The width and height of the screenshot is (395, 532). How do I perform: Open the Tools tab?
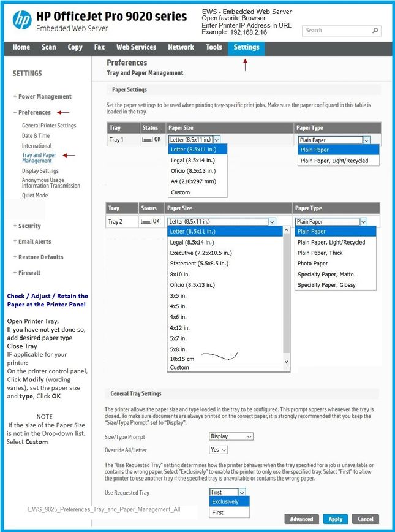point(214,48)
